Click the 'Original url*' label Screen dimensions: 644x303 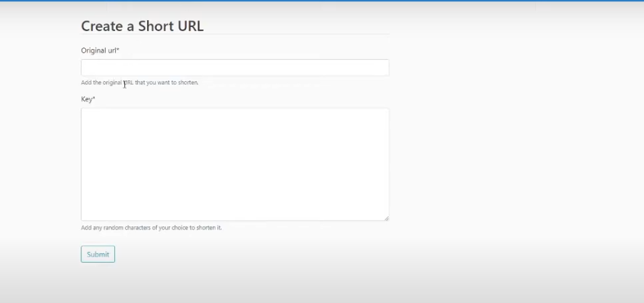pos(100,50)
